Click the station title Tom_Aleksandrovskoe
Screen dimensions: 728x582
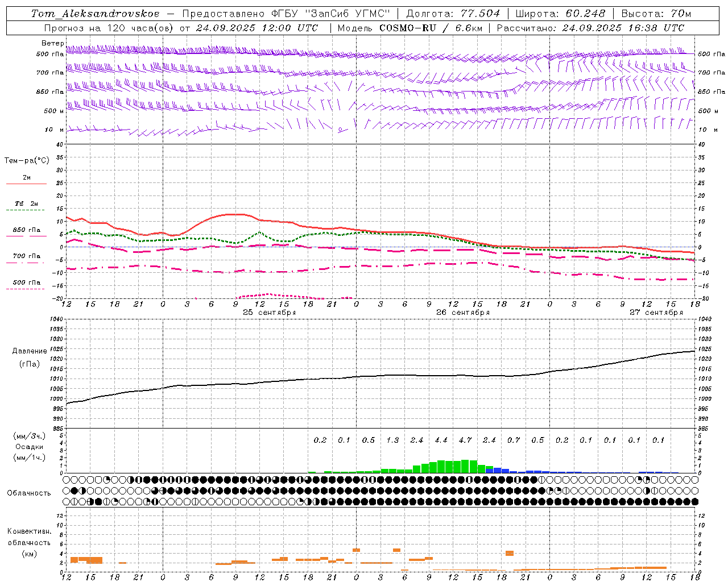pyautogui.click(x=96, y=14)
